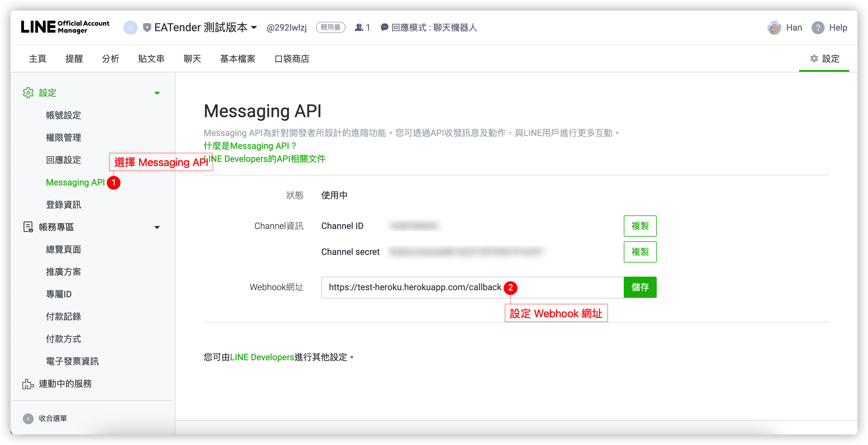
Task: Copy the Channel secret with 複製 button
Action: pyautogui.click(x=640, y=252)
